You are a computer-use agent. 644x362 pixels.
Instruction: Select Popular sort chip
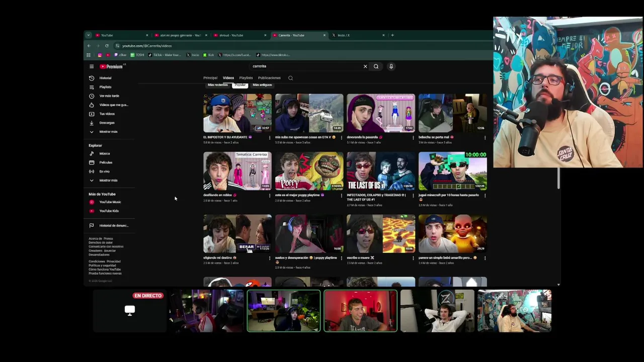point(240,85)
